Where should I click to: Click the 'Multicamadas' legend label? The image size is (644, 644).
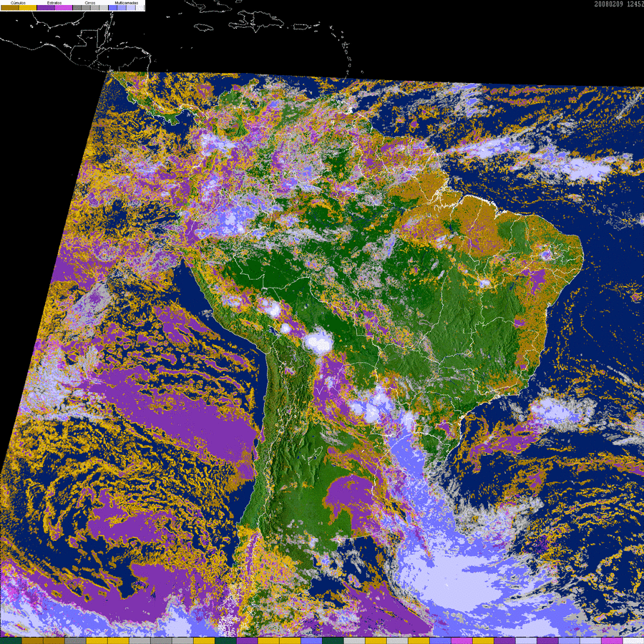coord(127,3)
